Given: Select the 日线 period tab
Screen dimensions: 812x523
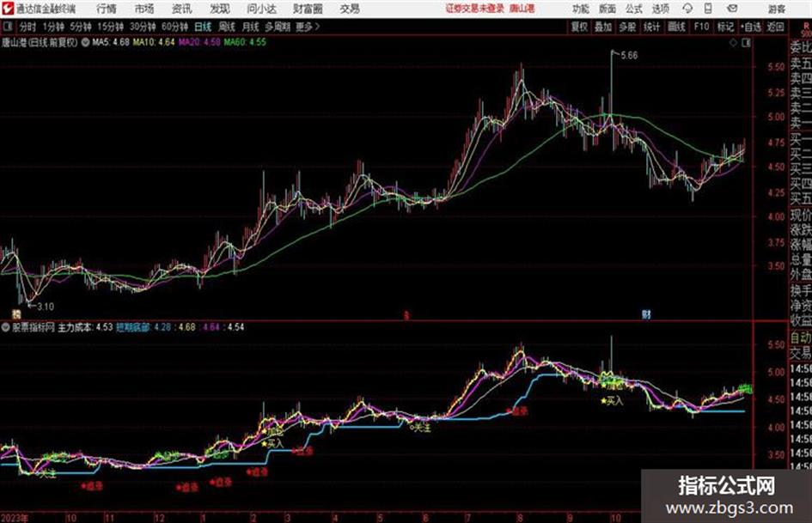Looking at the screenshot, I should [x=203, y=27].
